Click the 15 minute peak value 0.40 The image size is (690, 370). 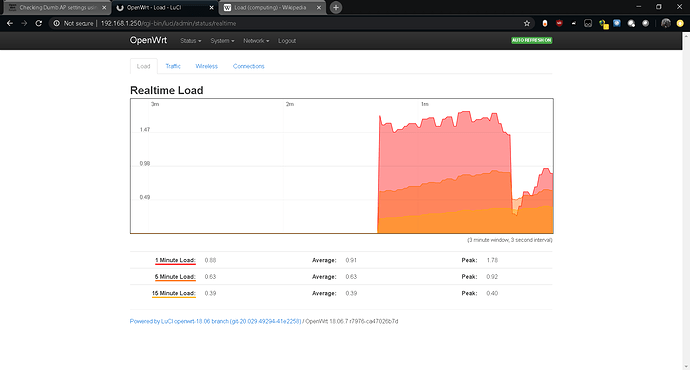pyautogui.click(x=492, y=293)
